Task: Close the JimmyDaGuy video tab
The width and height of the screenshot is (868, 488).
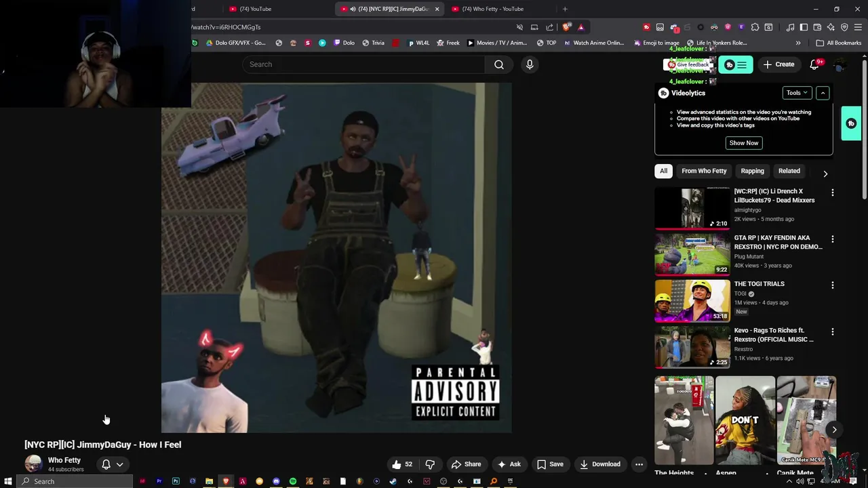Action: click(x=437, y=9)
